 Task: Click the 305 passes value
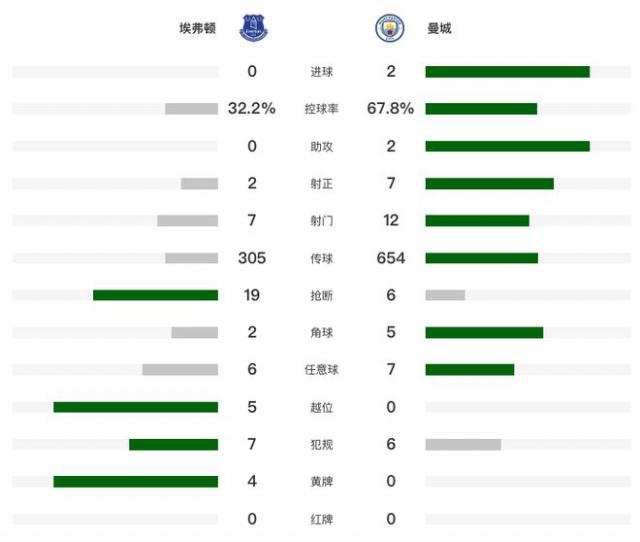(252, 258)
